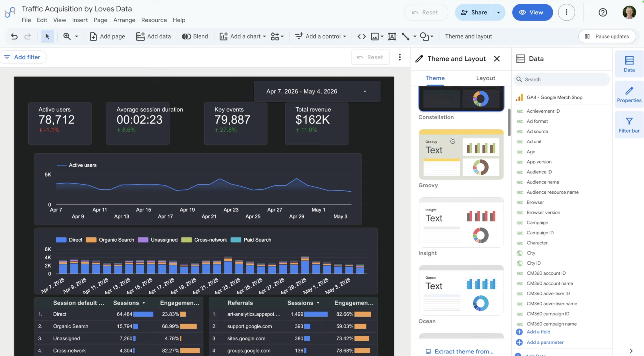Click the Active users scorecard

(x=60, y=123)
